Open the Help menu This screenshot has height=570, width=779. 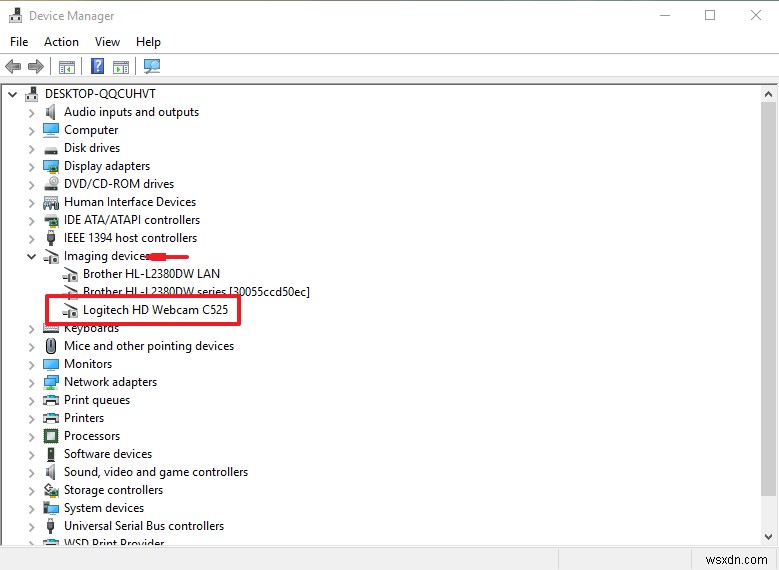click(x=148, y=42)
